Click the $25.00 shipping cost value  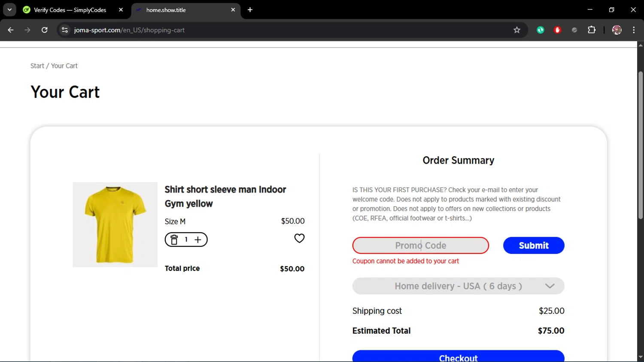tap(552, 311)
